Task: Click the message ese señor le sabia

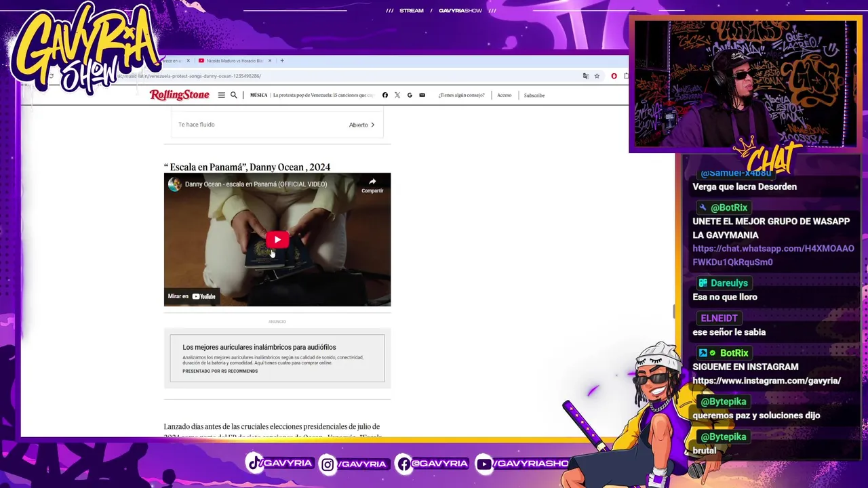Action: point(729,332)
